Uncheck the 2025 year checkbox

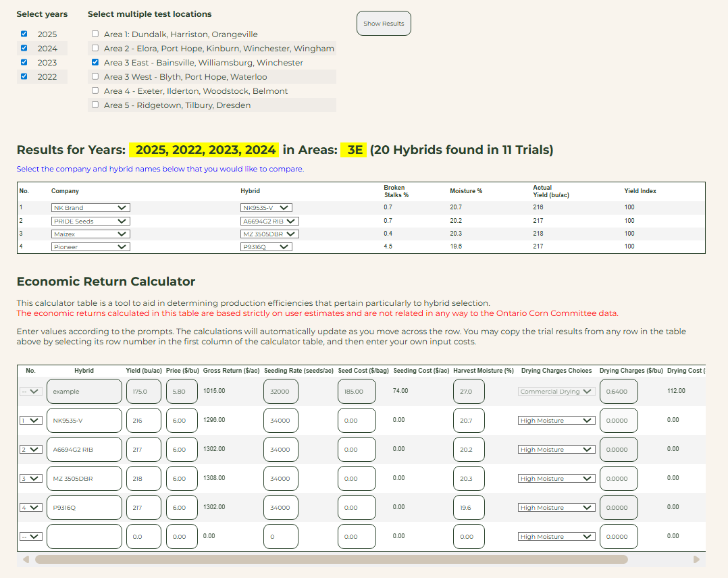coord(24,34)
